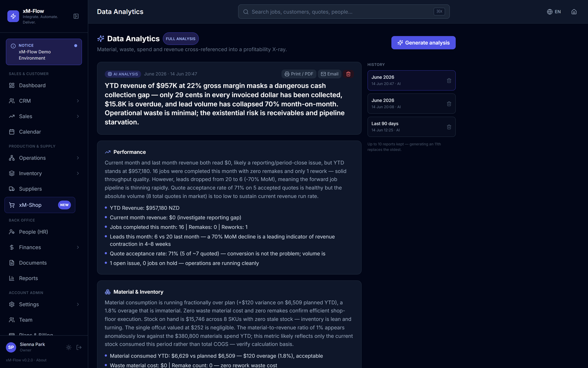Expand the Operations submenu chevron

[78, 158]
